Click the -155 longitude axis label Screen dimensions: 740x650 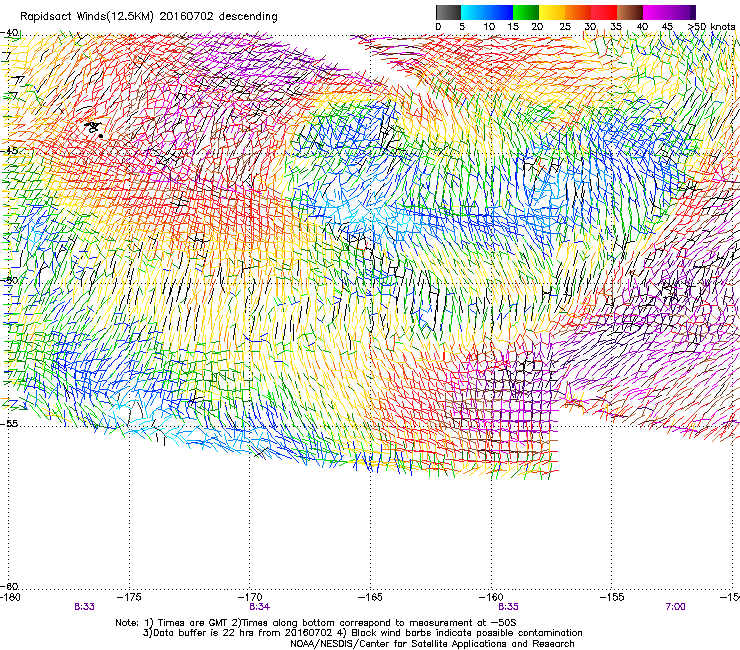pyautogui.click(x=612, y=597)
